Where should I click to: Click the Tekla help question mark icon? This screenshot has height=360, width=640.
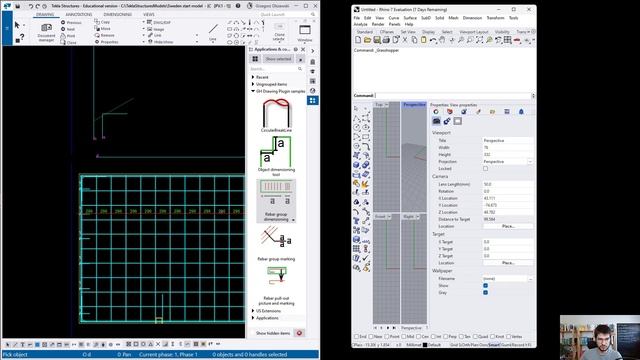tap(238, 6)
